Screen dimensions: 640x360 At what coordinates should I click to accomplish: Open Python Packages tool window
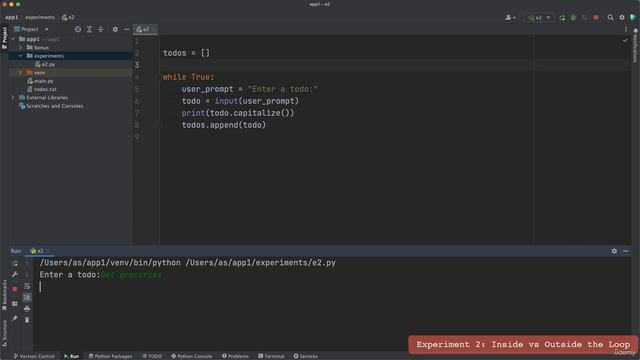pyautogui.click(x=110, y=356)
